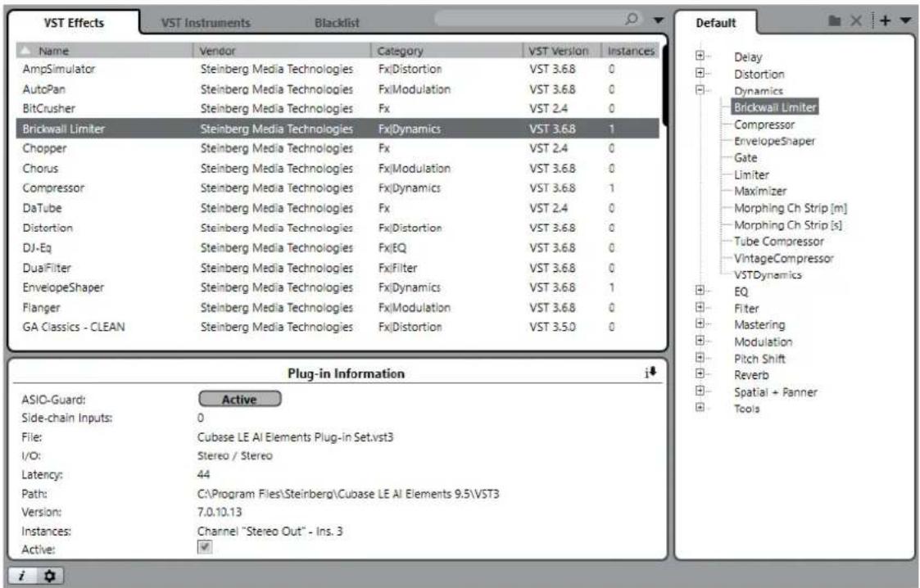Select the Chorus plug-in row
Viewport: 920px width, 588px height.
click(x=338, y=168)
